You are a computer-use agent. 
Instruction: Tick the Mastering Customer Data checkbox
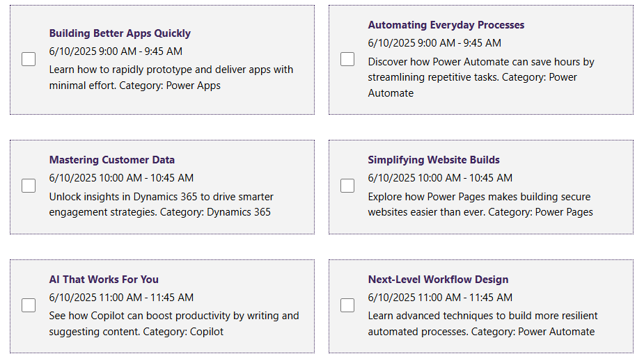pyautogui.click(x=29, y=186)
